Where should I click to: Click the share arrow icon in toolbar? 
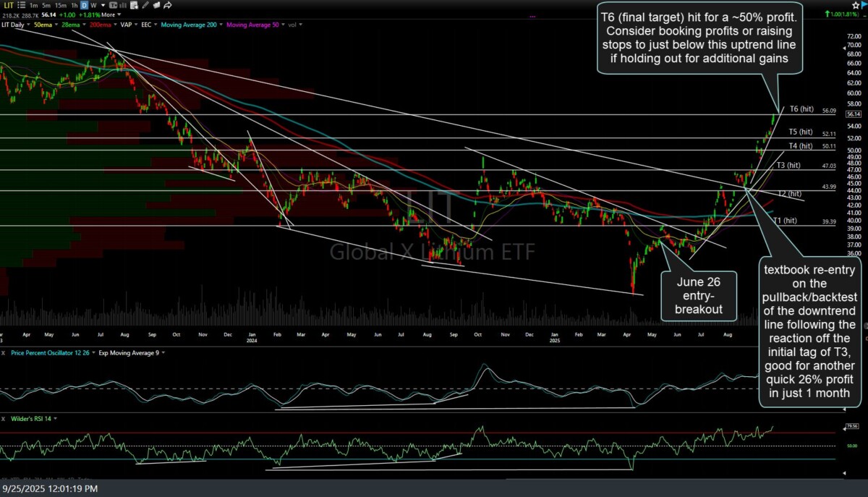(168, 5)
